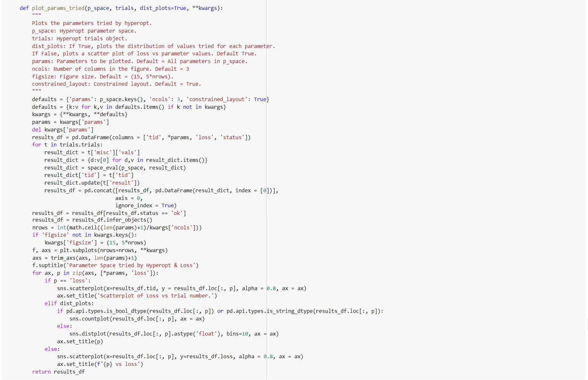This screenshot has width=588, height=380.
Task: Click the docstring line describing figsize default
Action: (x=102, y=76)
